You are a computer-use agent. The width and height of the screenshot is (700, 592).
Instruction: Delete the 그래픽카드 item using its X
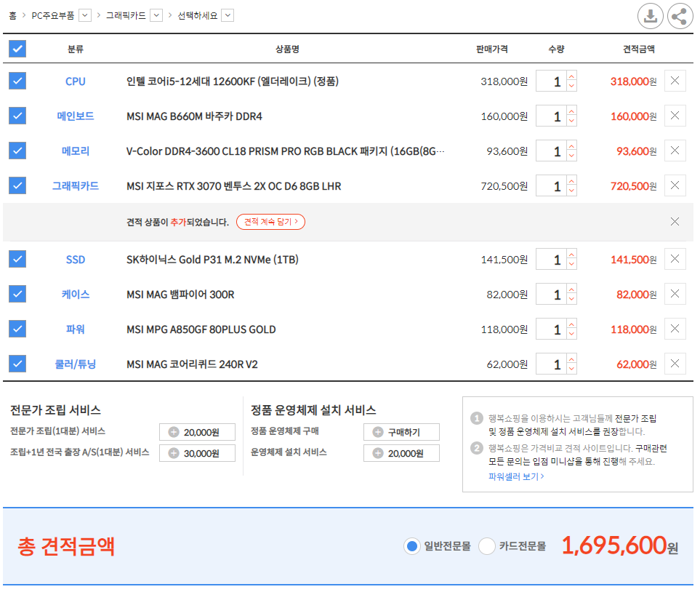[675, 185]
